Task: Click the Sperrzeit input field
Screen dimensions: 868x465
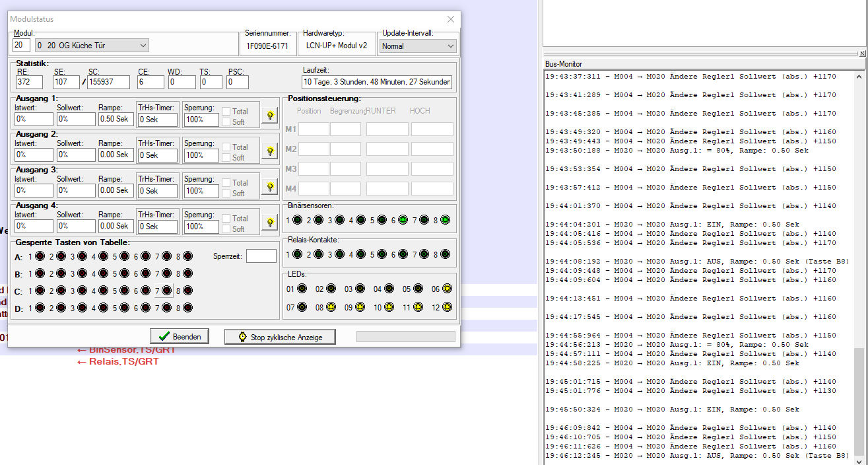Action: click(x=261, y=256)
